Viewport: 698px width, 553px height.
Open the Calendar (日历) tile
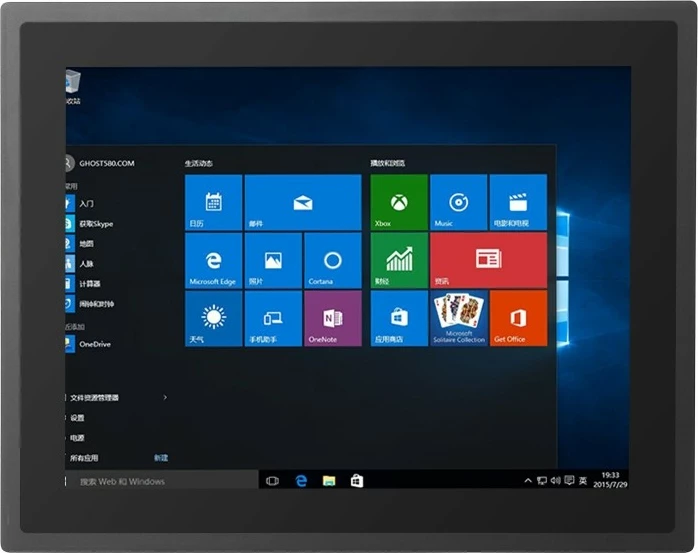pyautogui.click(x=213, y=203)
